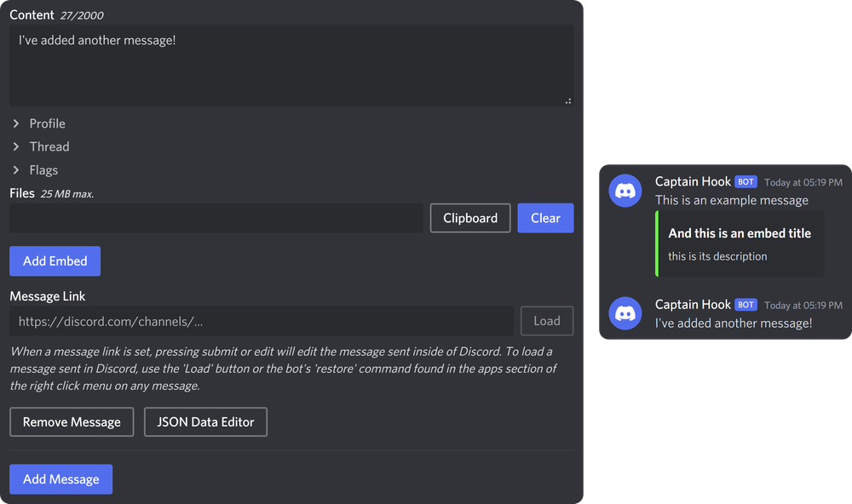Click the Add Embed button
The image size is (852, 504).
click(x=55, y=261)
